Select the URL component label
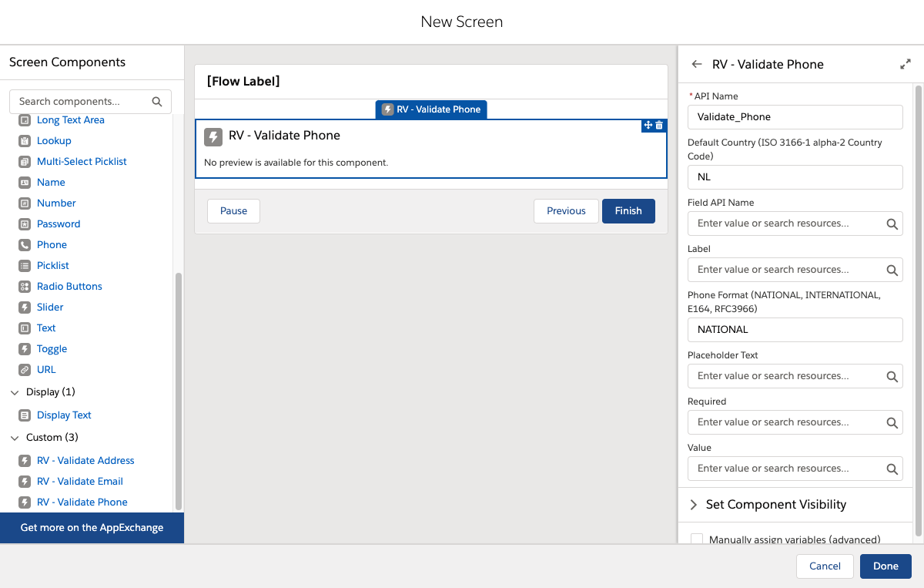 click(46, 370)
